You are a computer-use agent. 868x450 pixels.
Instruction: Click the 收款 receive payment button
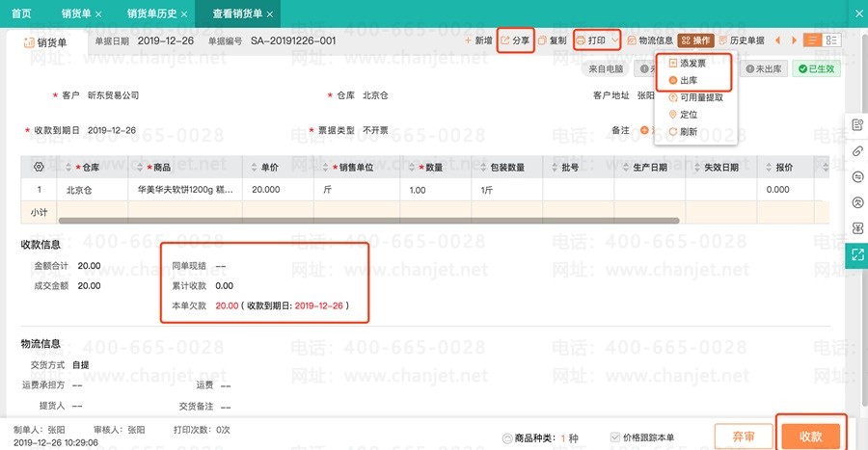point(810,437)
